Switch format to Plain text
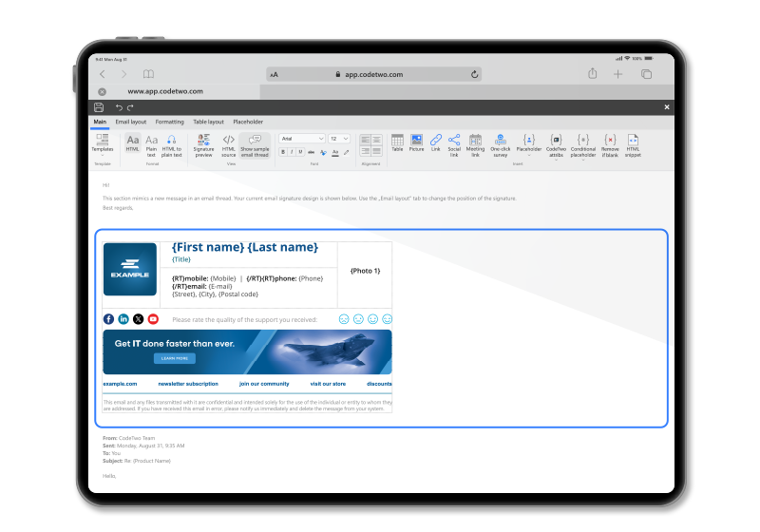This screenshot has width=760, height=532. pos(151,145)
